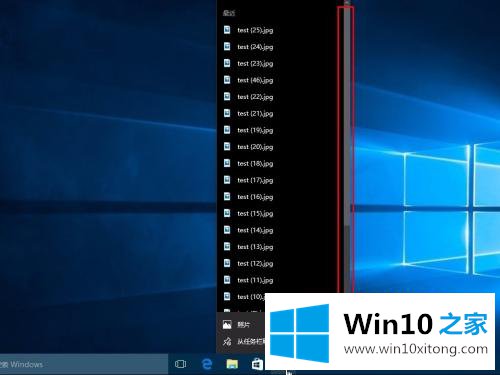This screenshot has width=500, height=375.
Task: Click the scrollbar up arrow in jump list
Action: 347,3
